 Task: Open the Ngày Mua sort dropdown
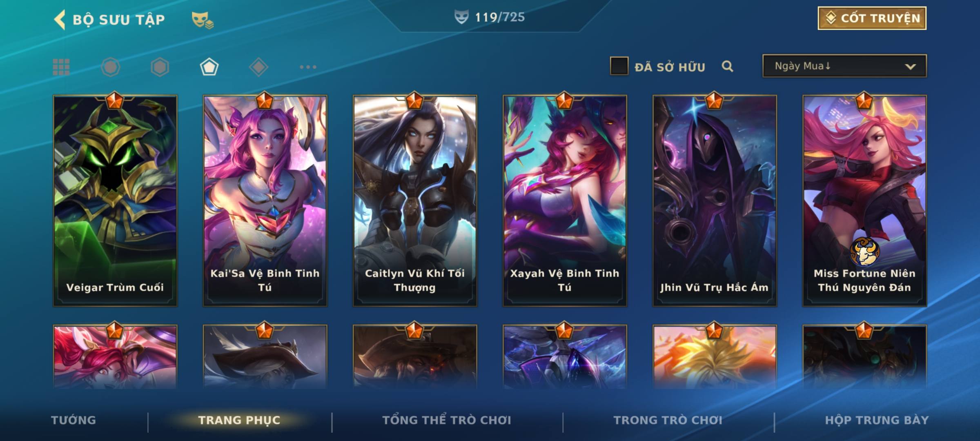pos(844,66)
